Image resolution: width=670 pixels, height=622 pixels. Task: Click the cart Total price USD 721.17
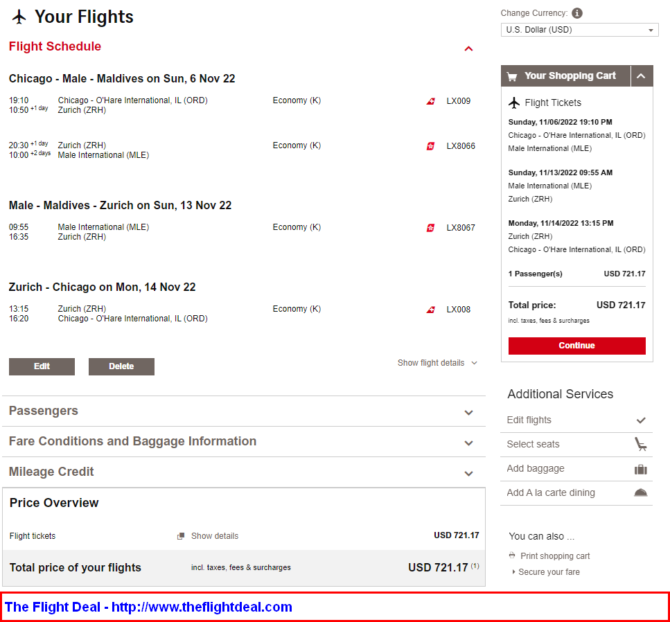click(620, 305)
